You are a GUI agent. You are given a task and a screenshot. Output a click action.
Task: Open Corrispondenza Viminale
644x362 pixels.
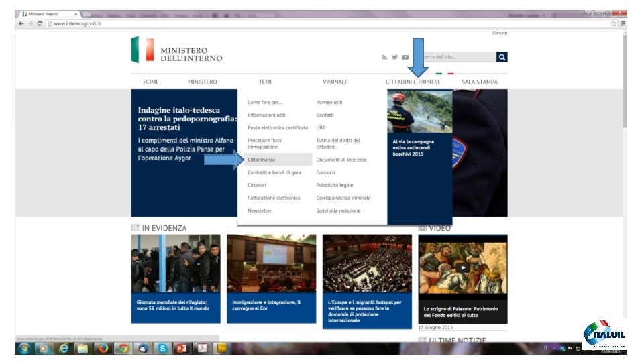pos(343,198)
